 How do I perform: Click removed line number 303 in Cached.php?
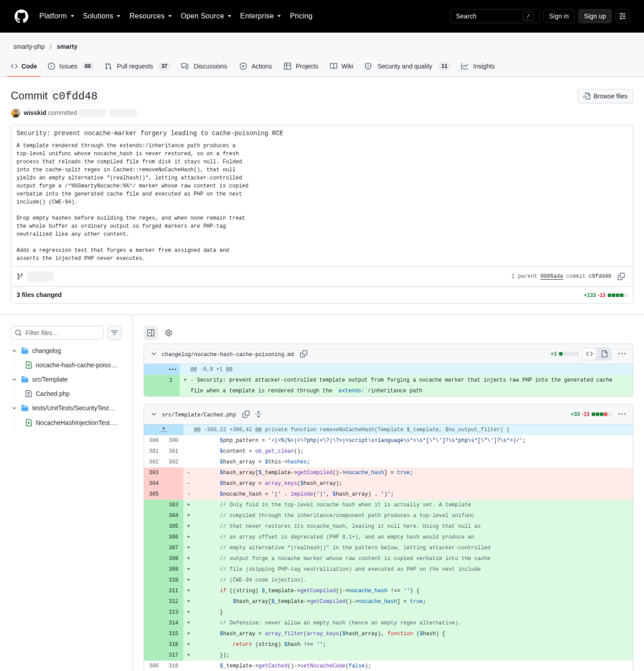pos(154,472)
